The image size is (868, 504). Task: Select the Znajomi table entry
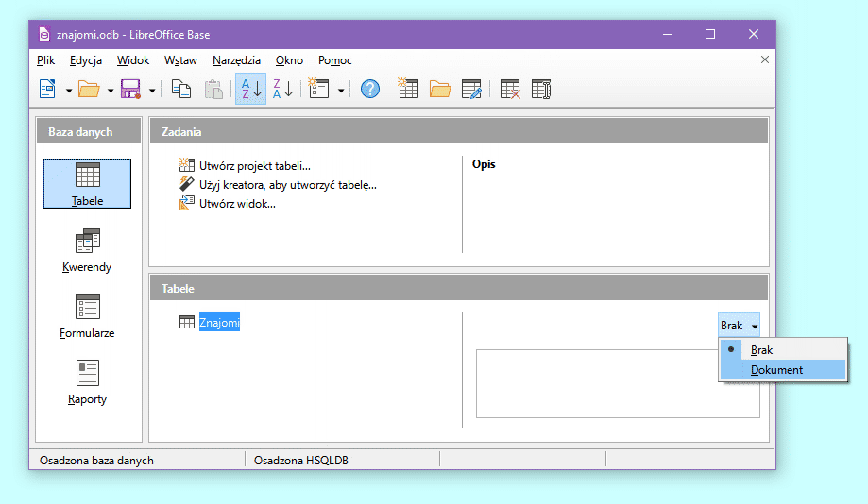(219, 323)
